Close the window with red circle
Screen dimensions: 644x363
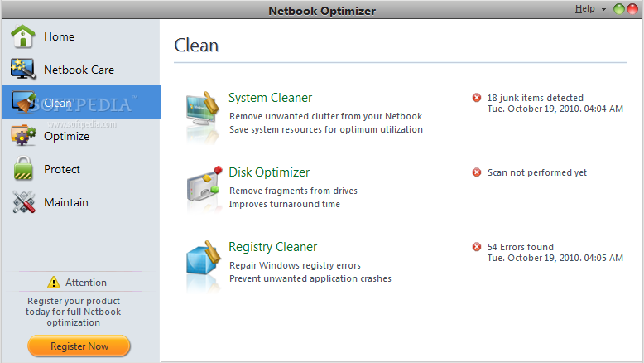tap(632, 9)
